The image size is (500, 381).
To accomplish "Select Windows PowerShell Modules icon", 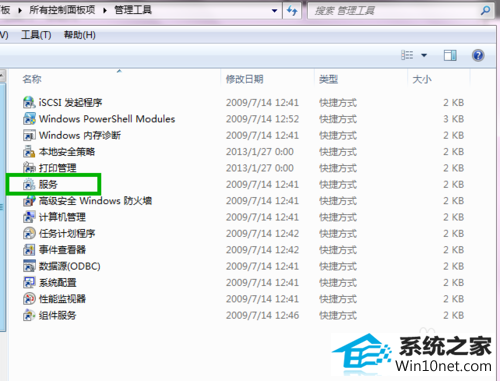I will point(29,119).
